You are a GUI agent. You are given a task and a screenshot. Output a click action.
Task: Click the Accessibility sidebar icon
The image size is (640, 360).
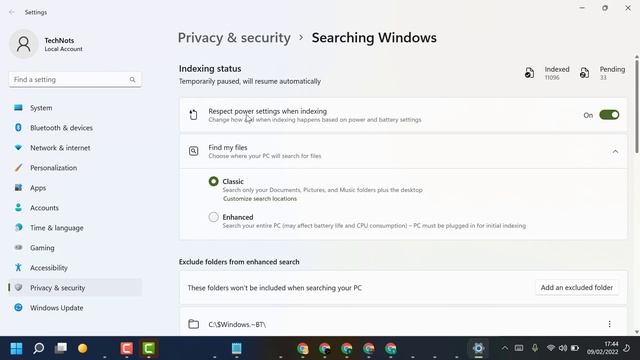tap(18, 267)
